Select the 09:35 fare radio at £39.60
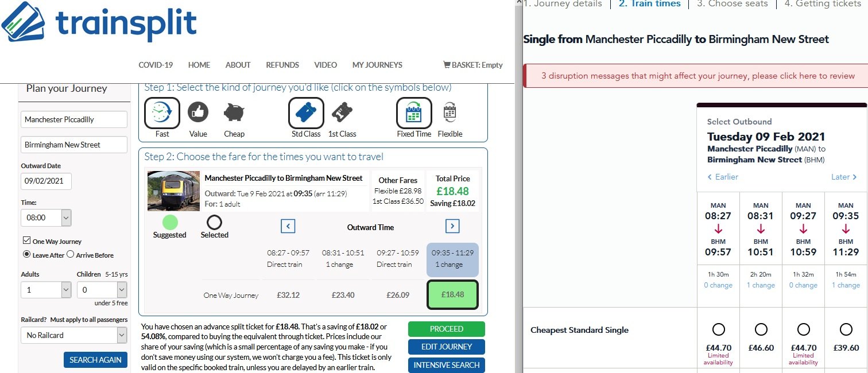 846,329
